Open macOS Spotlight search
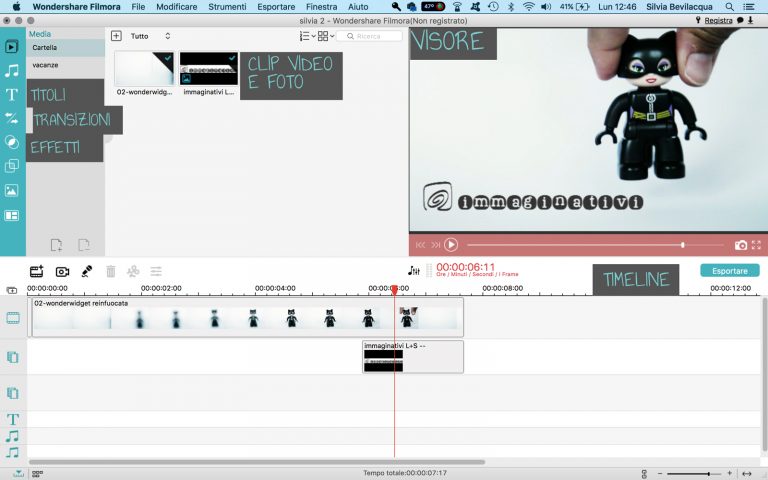 point(729,7)
